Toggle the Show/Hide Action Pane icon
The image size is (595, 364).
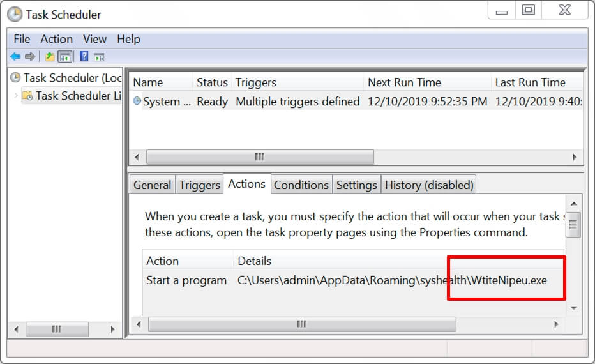pos(99,57)
